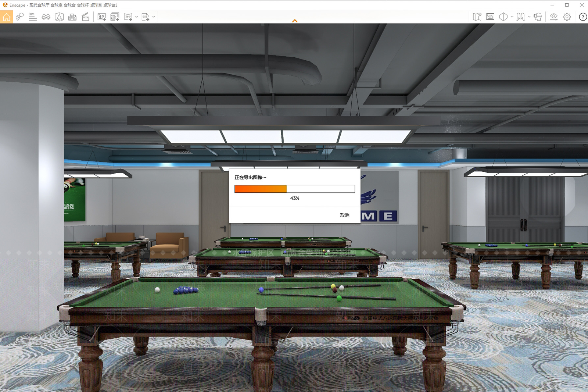Open the BIM information panel
588x392 pixels.
click(x=33, y=17)
